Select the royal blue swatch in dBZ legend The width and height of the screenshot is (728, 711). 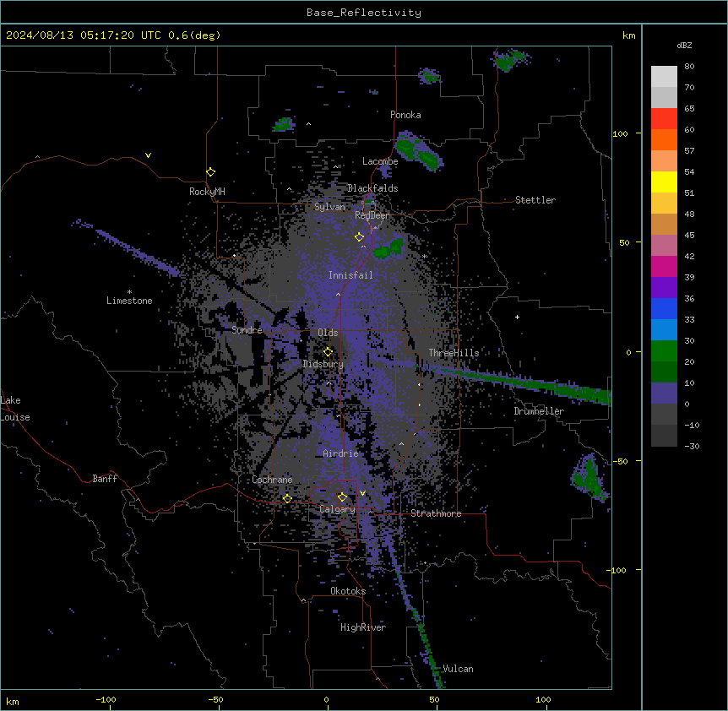pyautogui.click(x=664, y=308)
